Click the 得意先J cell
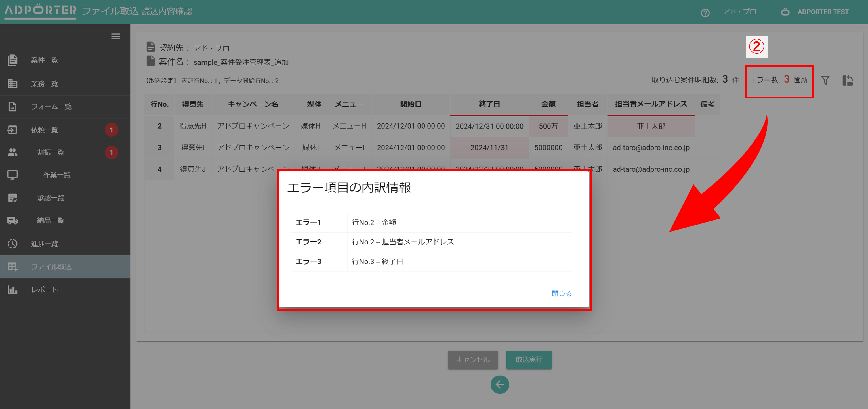 193,169
